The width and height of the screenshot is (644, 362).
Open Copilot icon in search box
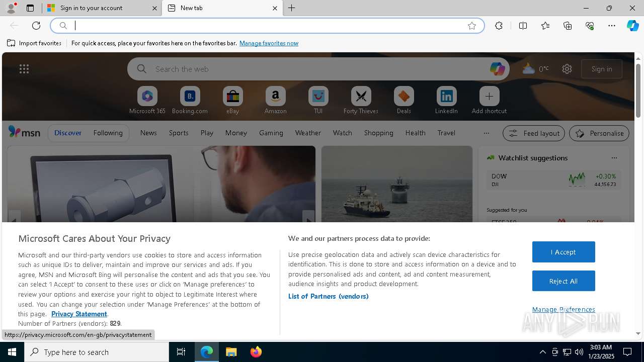pos(497,69)
